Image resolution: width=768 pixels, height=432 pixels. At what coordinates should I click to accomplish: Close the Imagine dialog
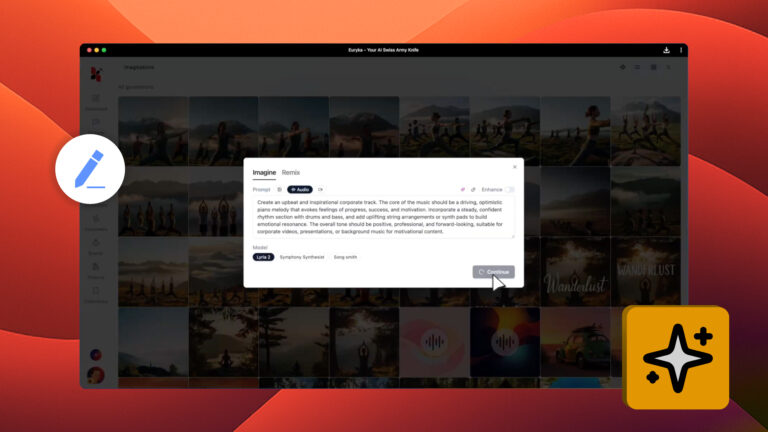[x=514, y=167]
